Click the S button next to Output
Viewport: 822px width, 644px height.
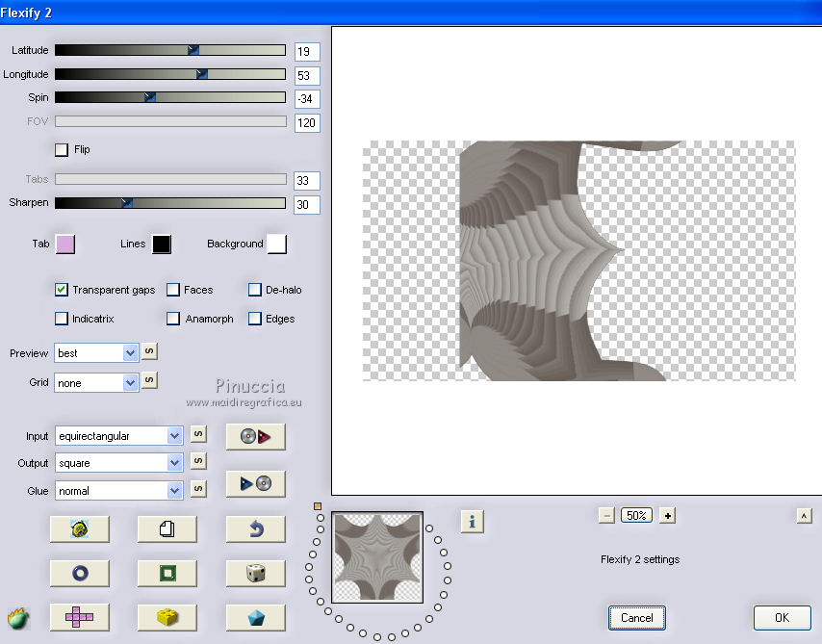[x=198, y=461]
